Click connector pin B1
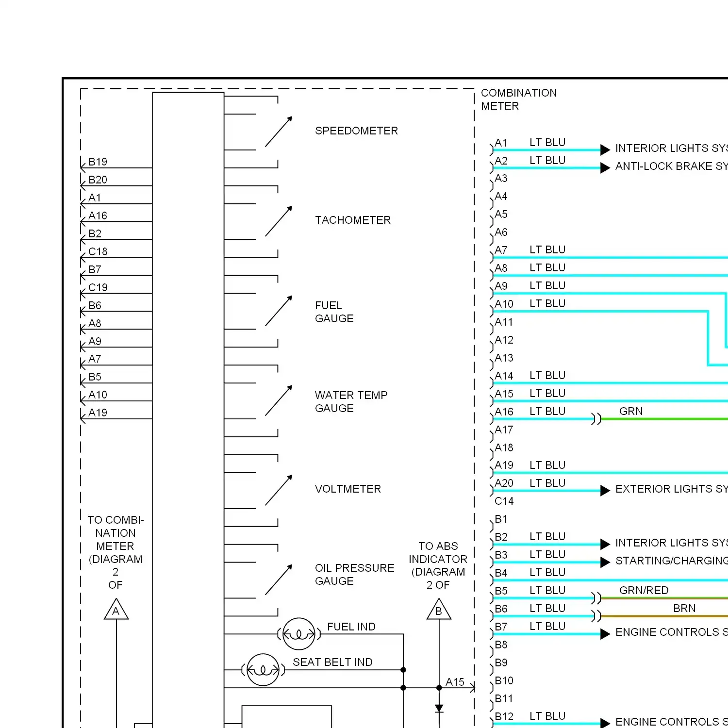Screen dimensions: 728x728 pyautogui.click(x=501, y=519)
